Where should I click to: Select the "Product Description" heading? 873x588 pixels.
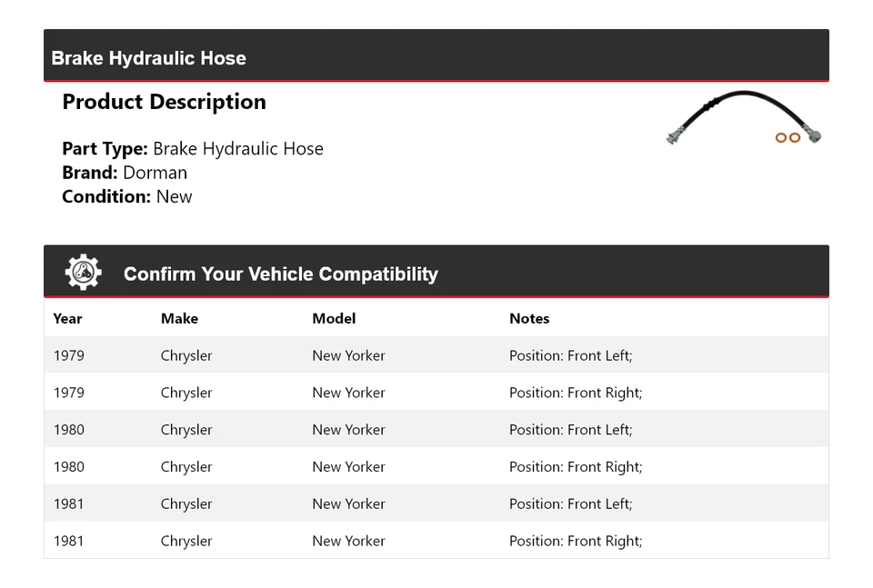pyautogui.click(x=164, y=102)
